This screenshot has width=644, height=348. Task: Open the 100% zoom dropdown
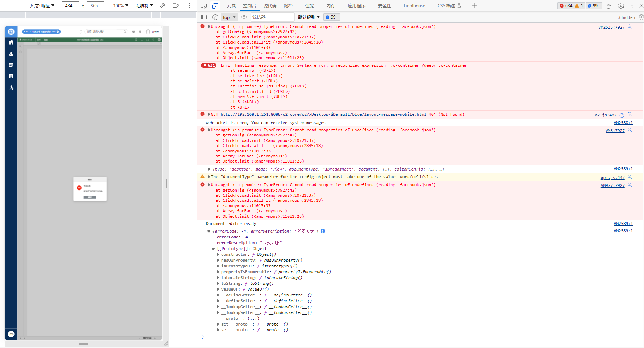[x=121, y=5]
